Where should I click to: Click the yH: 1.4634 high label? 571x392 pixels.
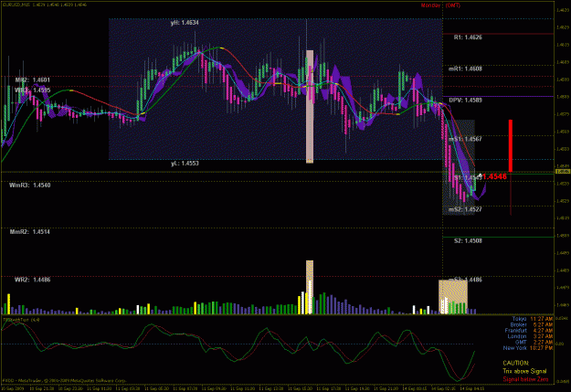(185, 23)
